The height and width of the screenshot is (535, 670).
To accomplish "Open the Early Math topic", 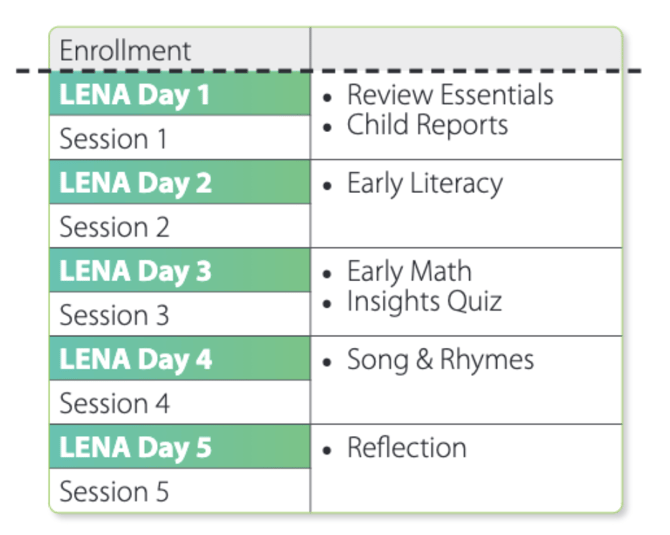I will click(x=409, y=272).
